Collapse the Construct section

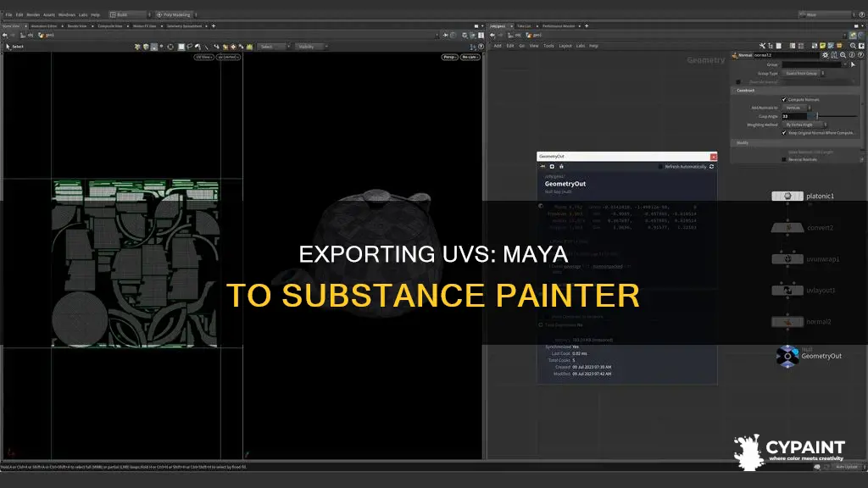[745, 90]
